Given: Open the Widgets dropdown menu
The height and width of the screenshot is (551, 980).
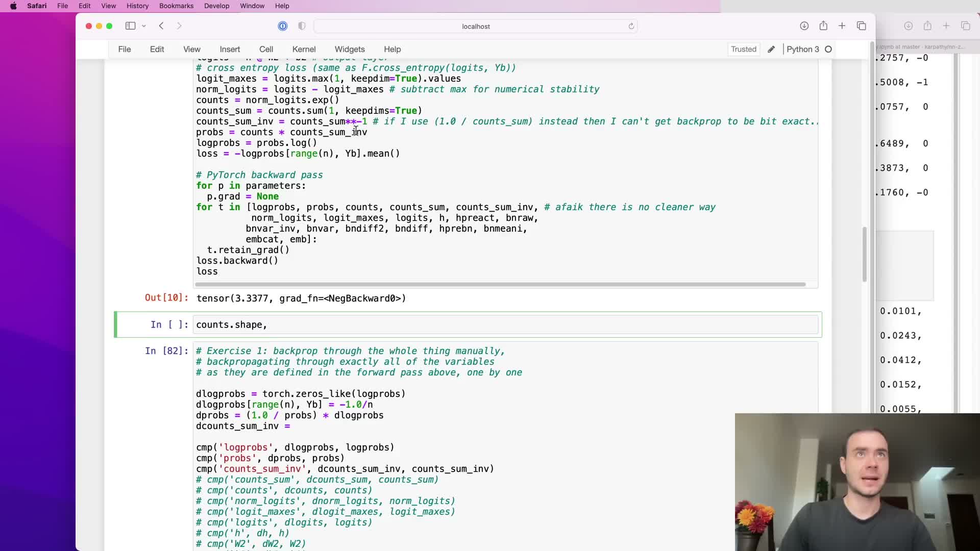Looking at the screenshot, I should point(350,49).
